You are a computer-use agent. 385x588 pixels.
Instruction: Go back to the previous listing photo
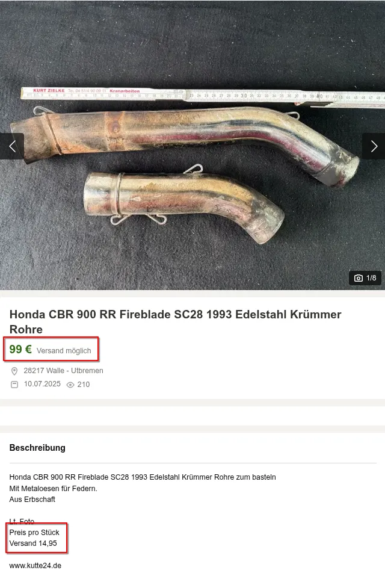[x=12, y=146]
